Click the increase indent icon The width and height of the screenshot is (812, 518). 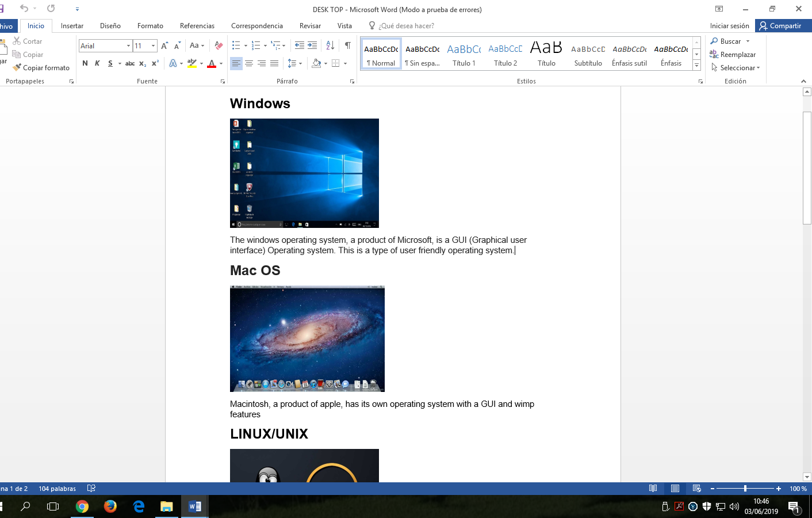(x=312, y=45)
